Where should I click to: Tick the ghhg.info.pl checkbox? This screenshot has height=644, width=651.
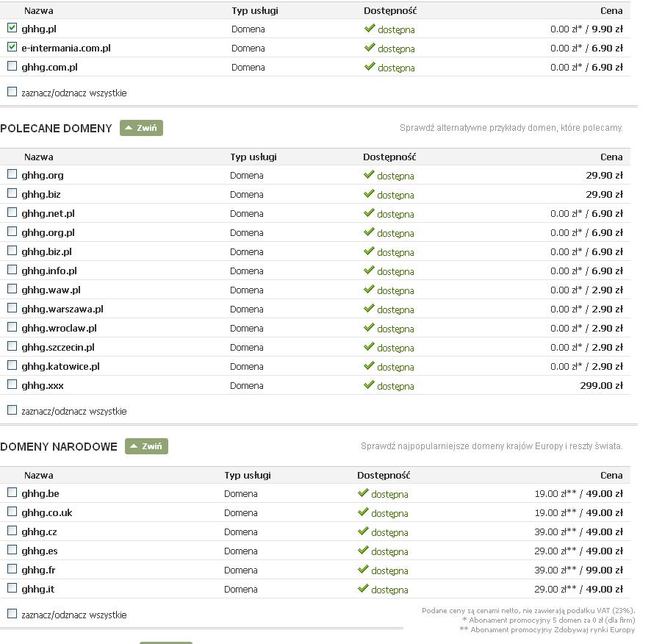point(12,270)
